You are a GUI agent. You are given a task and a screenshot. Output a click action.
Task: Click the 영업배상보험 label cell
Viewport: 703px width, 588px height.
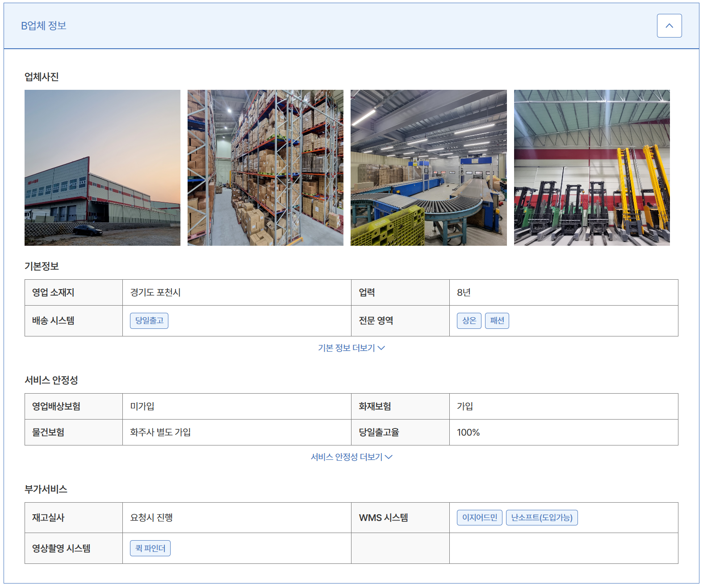pos(74,407)
